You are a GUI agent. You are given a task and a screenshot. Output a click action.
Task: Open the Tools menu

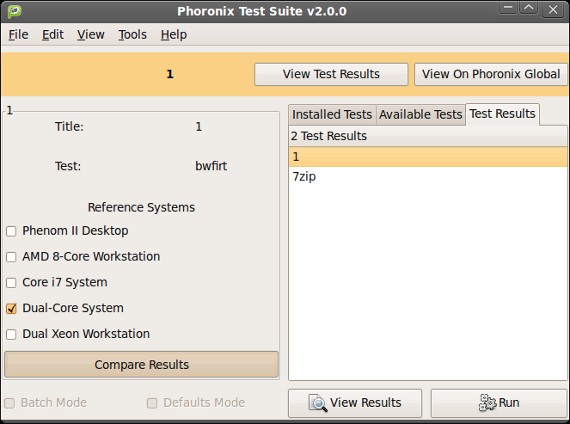pos(132,35)
